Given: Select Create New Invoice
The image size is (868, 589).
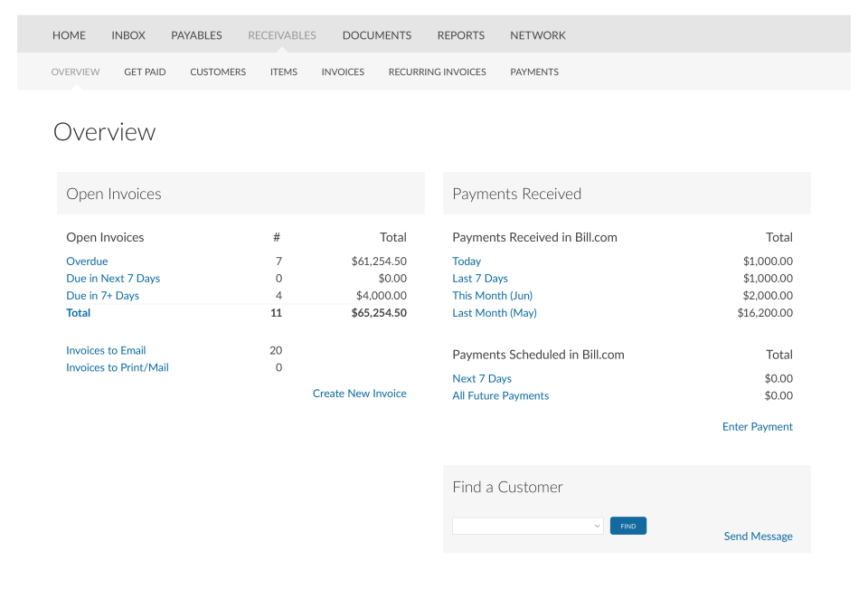Looking at the screenshot, I should pyautogui.click(x=359, y=393).
